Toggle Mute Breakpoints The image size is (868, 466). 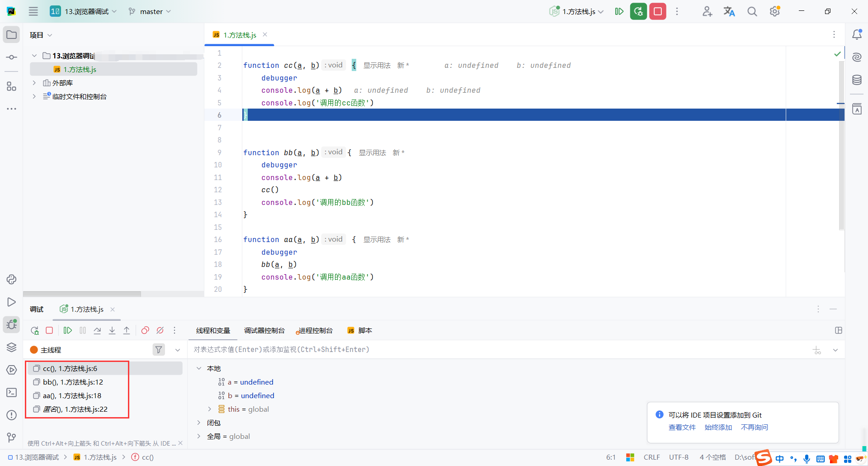(x=160, y=330)
